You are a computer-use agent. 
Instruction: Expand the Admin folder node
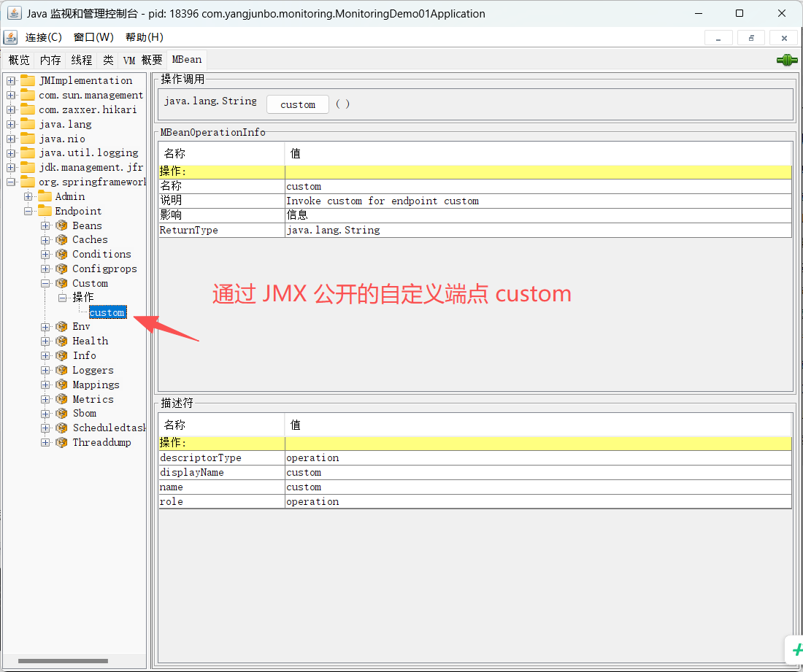click(28, 196)
